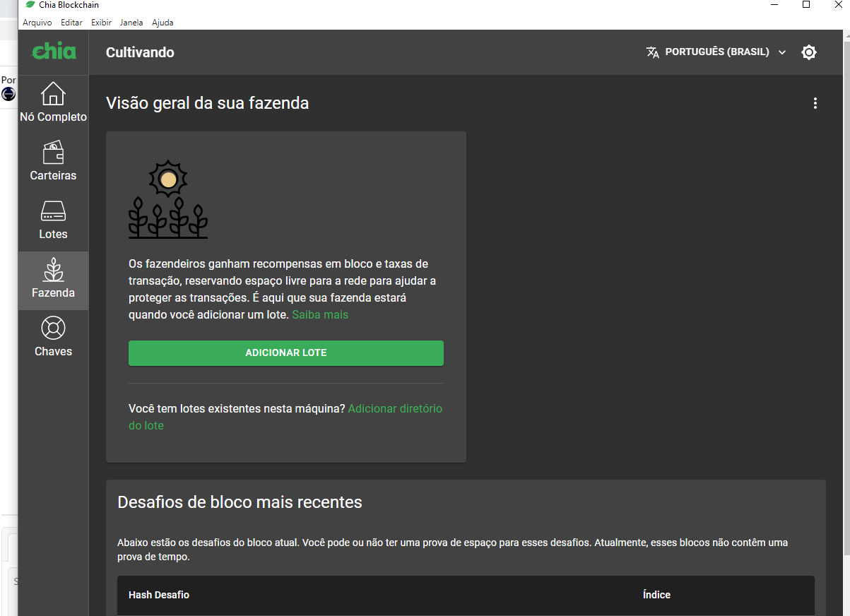
Task: Follow the Saiba mais link
Action: [320, 315]
